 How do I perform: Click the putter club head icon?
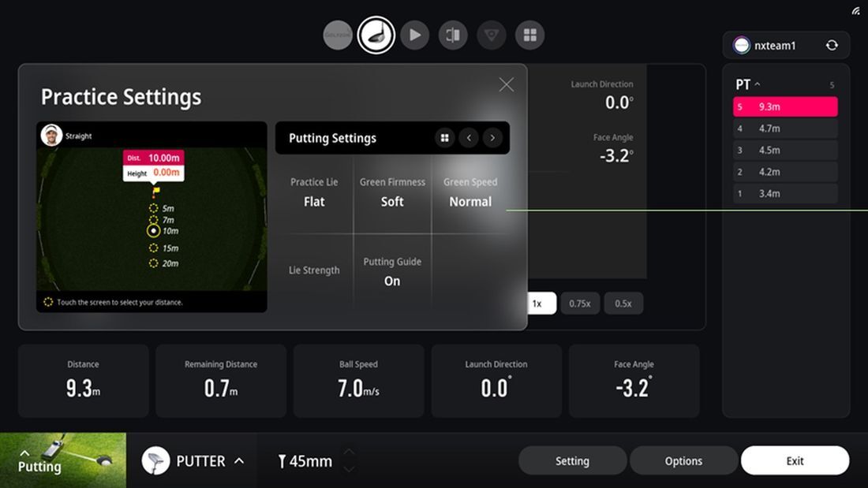pyautogui.click(x=155, y=460)
